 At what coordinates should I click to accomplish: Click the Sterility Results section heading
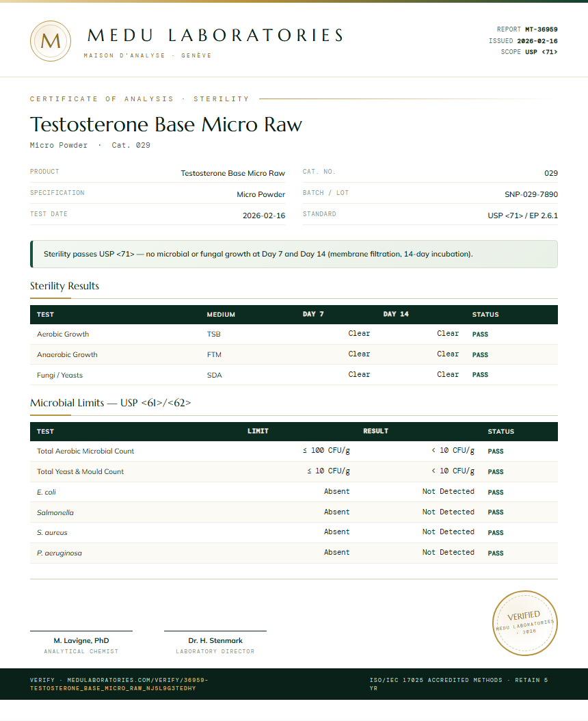point(64,286)
